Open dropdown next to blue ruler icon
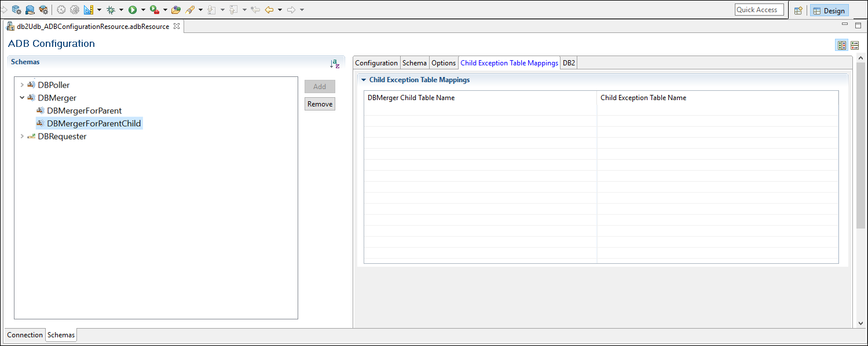This screenshot has width=868, height=346. click(x=99, y=10)
